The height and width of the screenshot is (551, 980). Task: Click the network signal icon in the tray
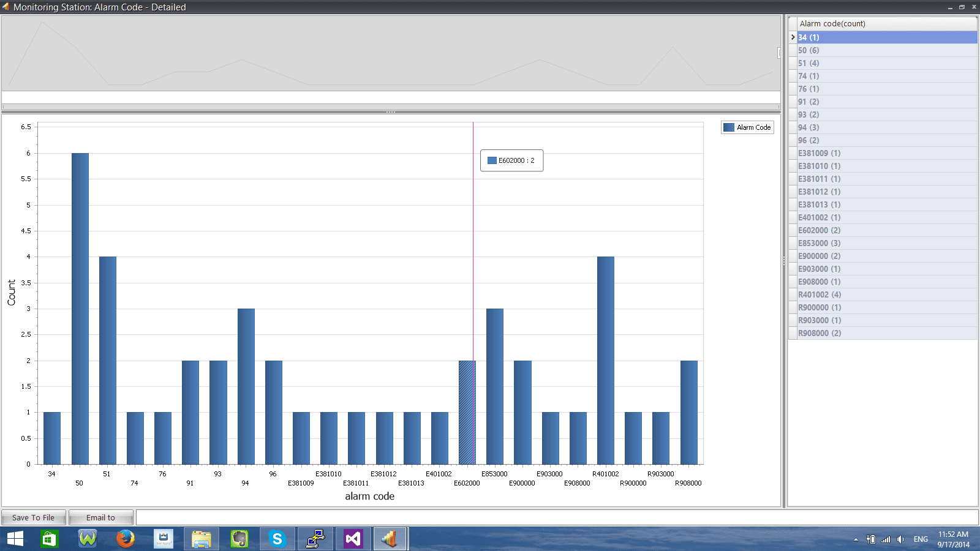point(884,539)
